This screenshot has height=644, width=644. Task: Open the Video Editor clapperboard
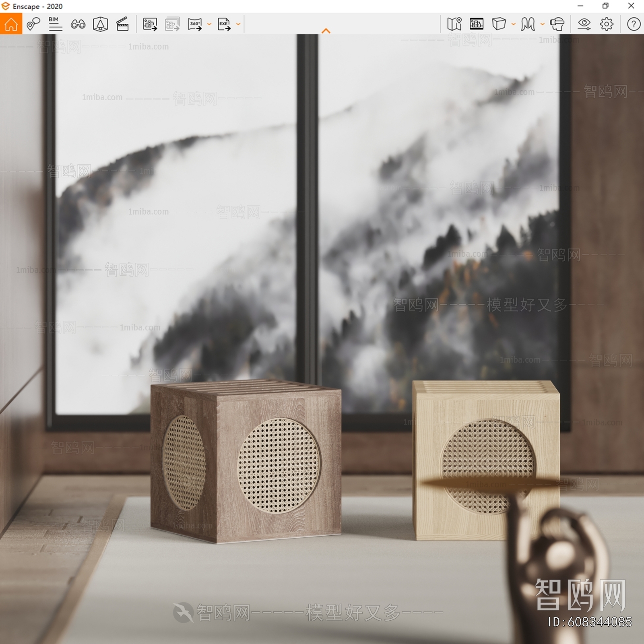tap(122, 24)
